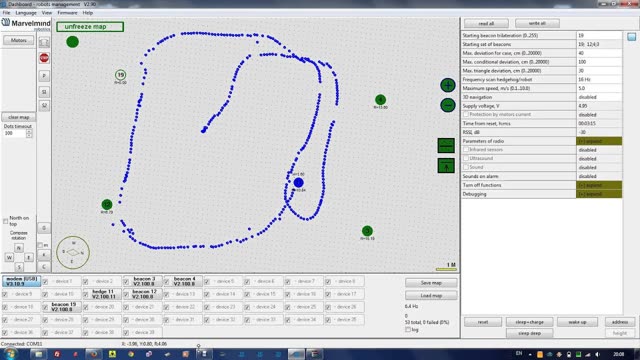The image size is (640, 360).
Task: Expand the Debugging section
Action: (599, 194)
